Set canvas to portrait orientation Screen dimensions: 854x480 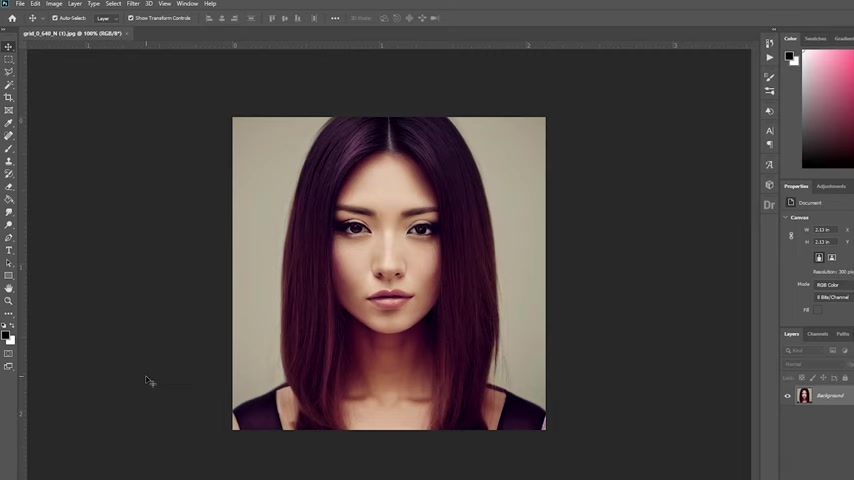pos(819,257)
